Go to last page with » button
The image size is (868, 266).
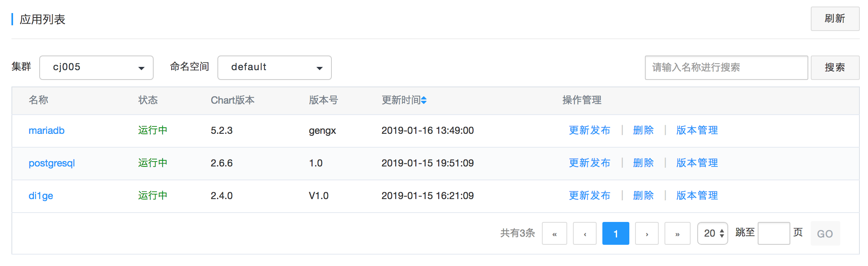pos(678,233)
